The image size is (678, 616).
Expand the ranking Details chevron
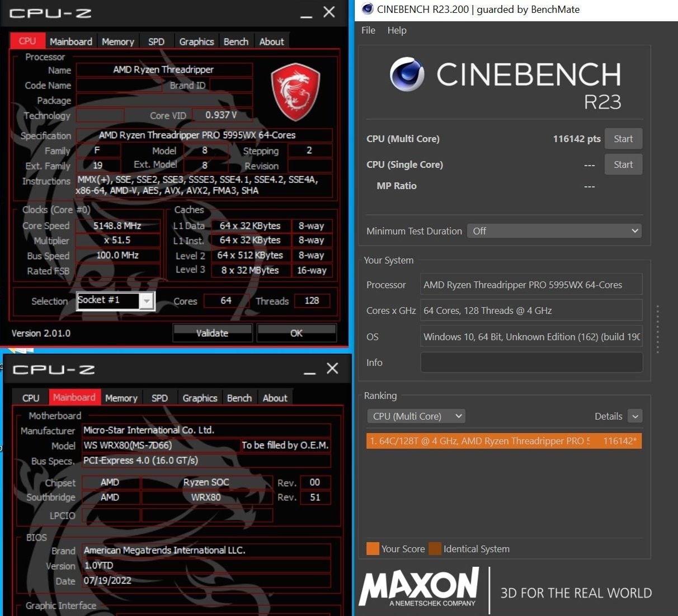635,416
